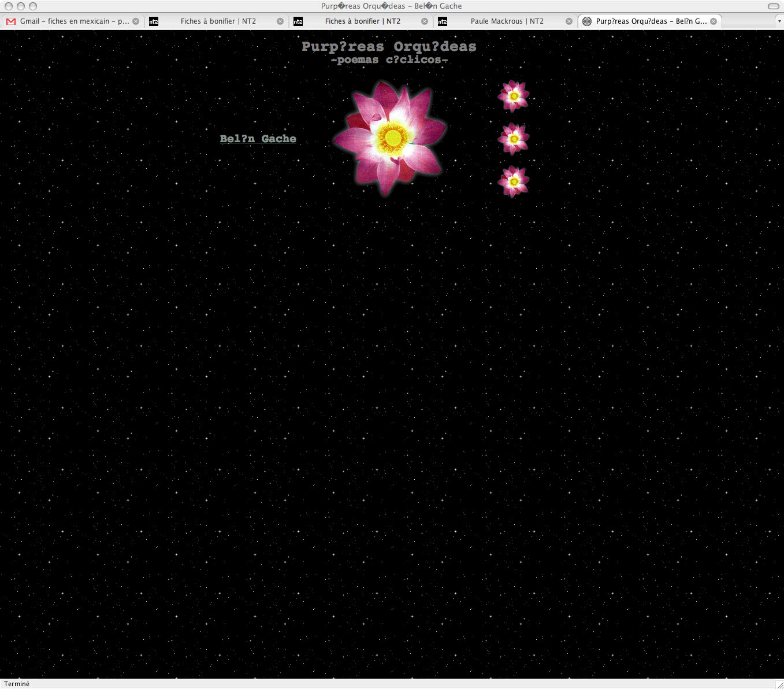Click the toolbar toggle pill in title bar

tap(774, 6)
